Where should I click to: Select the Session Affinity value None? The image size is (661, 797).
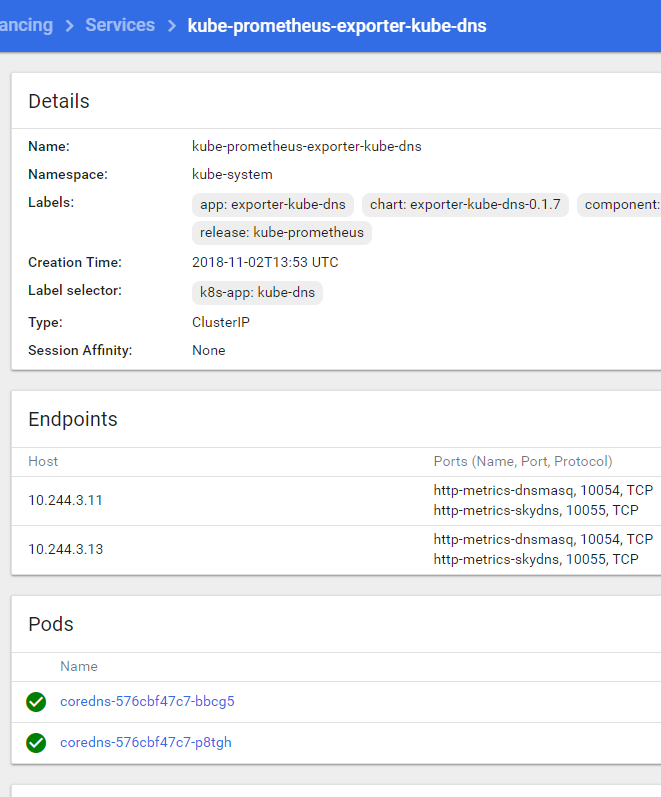pos(208,350)
